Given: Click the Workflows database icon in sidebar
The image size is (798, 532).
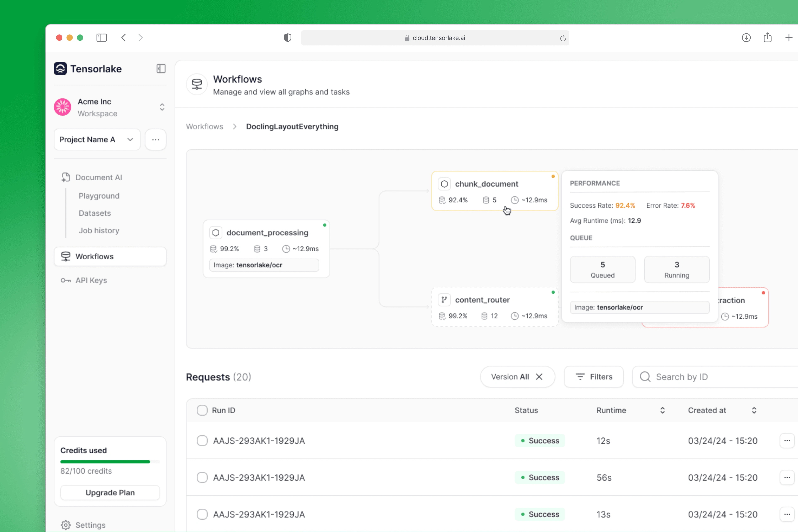Looking at the screenshot, I should pyautogui.click(x=66, y=256).
